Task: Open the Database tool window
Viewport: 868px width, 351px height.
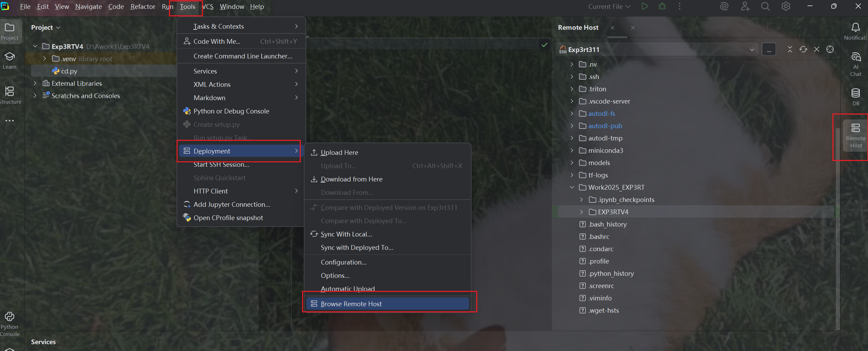Action: click(x=856, y=95)
